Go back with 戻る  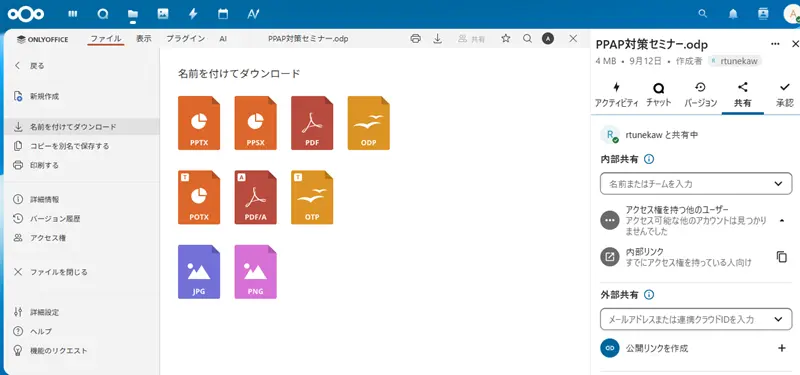pyautogui.click(x=82, y=66)
